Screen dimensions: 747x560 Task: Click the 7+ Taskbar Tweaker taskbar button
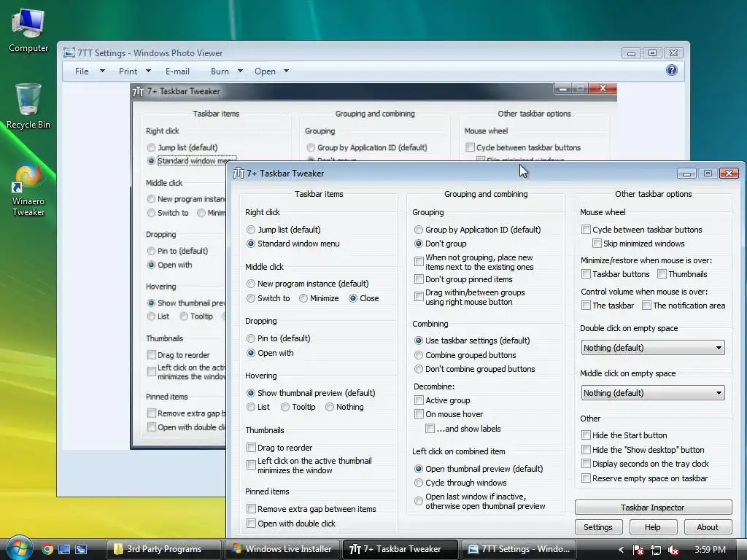point(400,549)
